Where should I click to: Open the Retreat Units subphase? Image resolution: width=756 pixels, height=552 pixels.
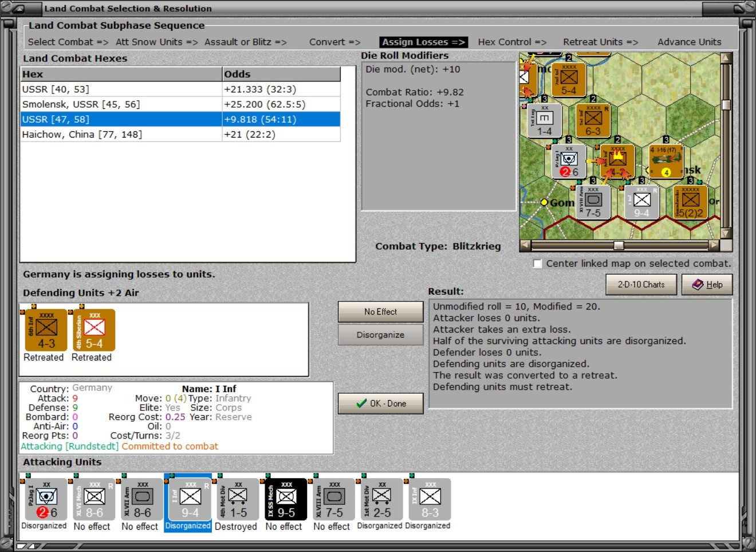tap(600, 42)
